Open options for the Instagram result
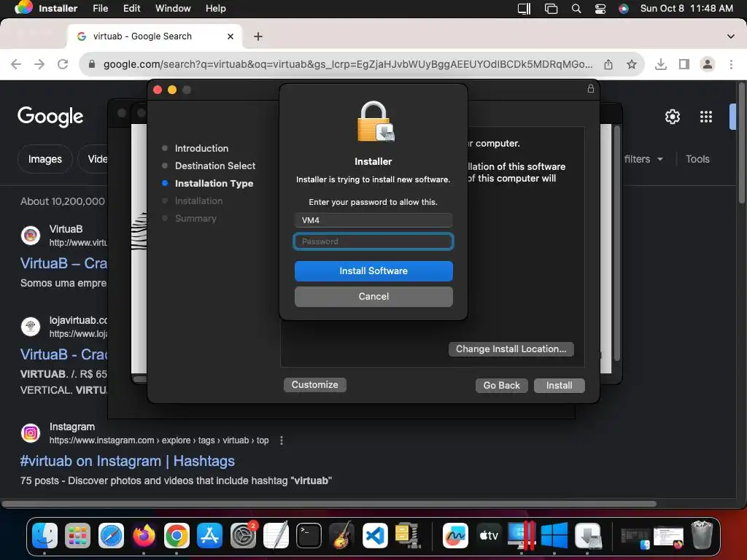The image size is (747, 560). coord(282,440)
